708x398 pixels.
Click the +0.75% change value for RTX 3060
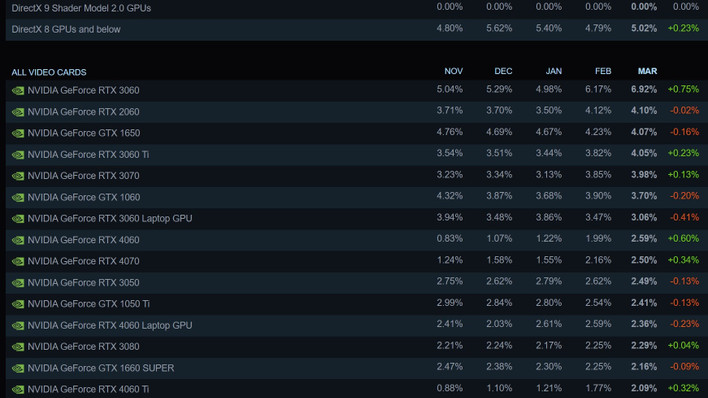click(683, 89)
